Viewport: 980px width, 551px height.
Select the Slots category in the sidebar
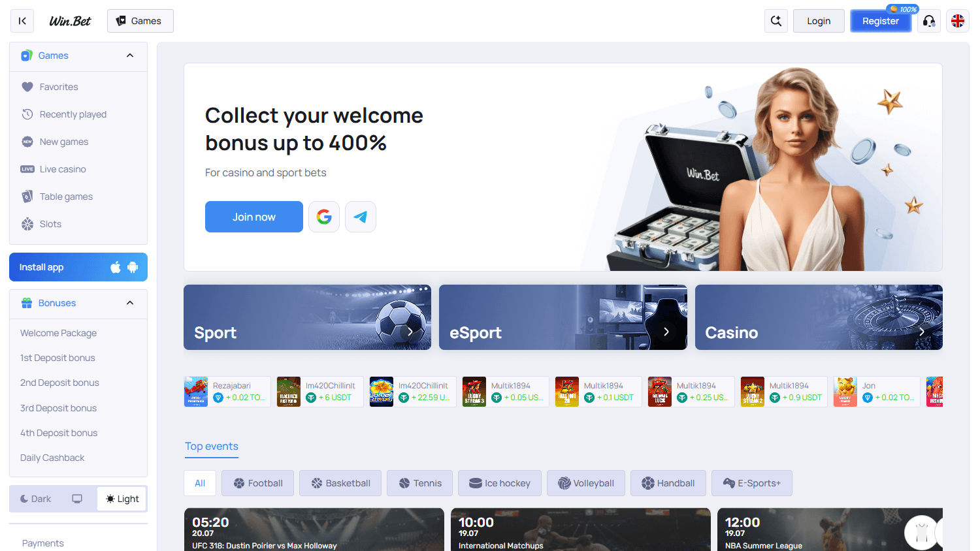[x=49, y=223]
